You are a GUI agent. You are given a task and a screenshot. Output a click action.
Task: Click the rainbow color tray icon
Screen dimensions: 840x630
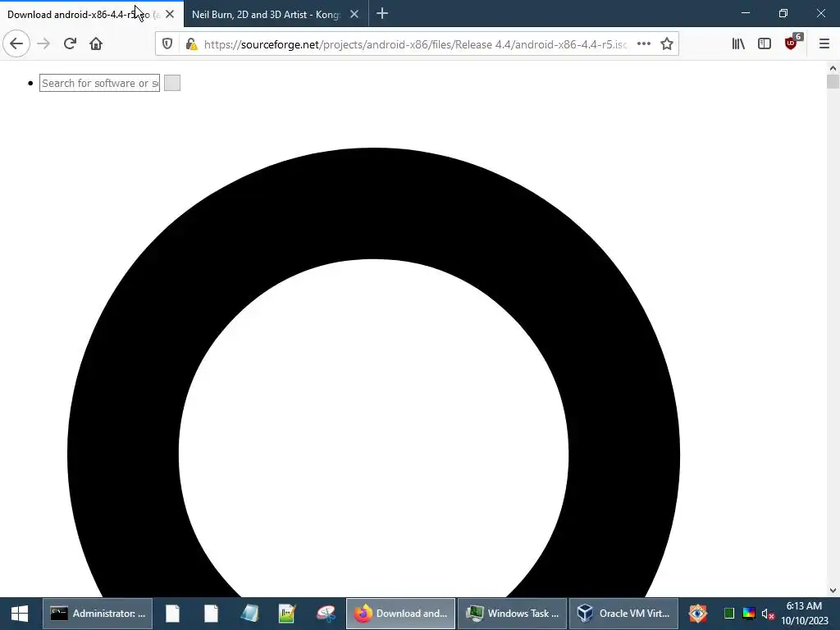(x=748, y=614)
